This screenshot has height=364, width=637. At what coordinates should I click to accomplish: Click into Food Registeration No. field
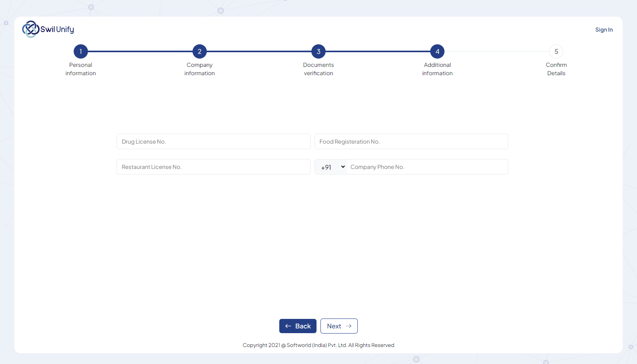tap(411, 142)
